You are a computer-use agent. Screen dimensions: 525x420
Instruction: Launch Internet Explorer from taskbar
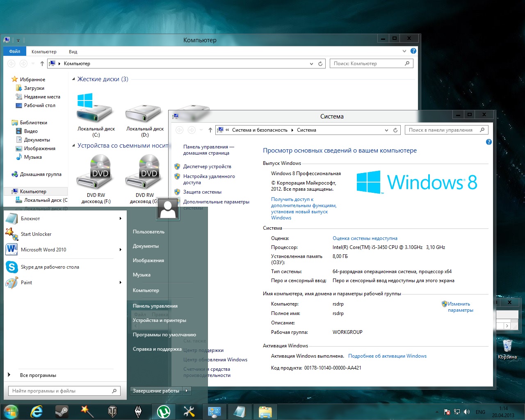pos(37,411)
